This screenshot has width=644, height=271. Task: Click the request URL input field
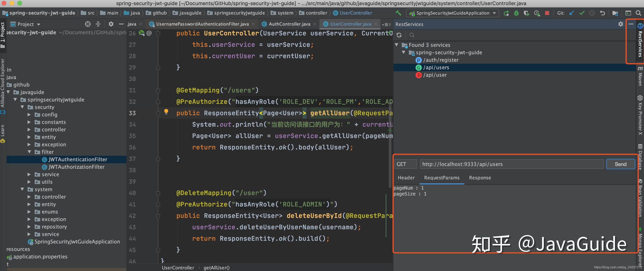[511, 164]
